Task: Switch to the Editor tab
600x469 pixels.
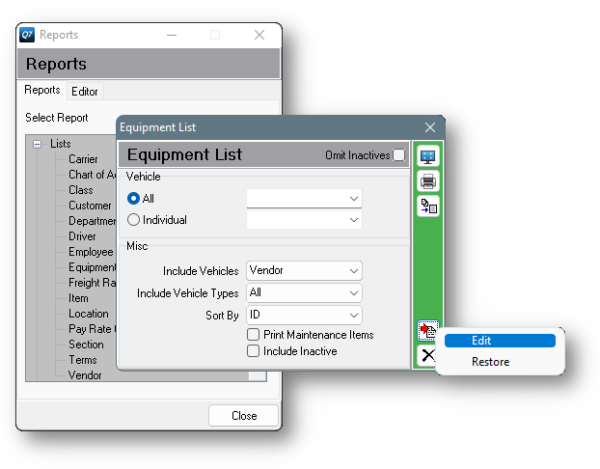Action: [x=85, y=91]
